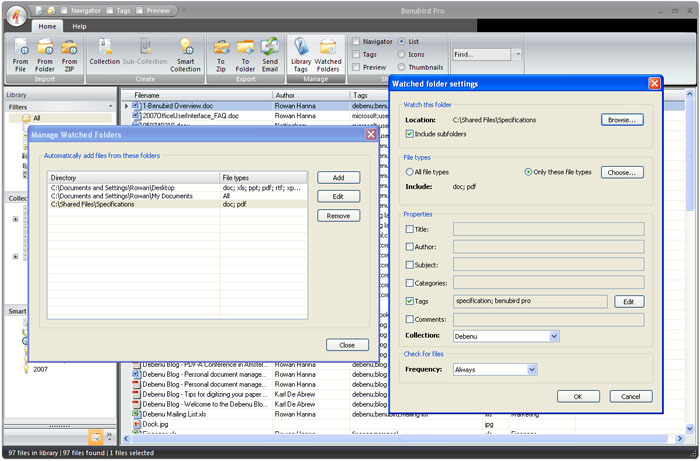Image resolution: width=700 pixels, height=461 pixels.
Task: Open the Help ribbon tab
Action: pos(79,26)
